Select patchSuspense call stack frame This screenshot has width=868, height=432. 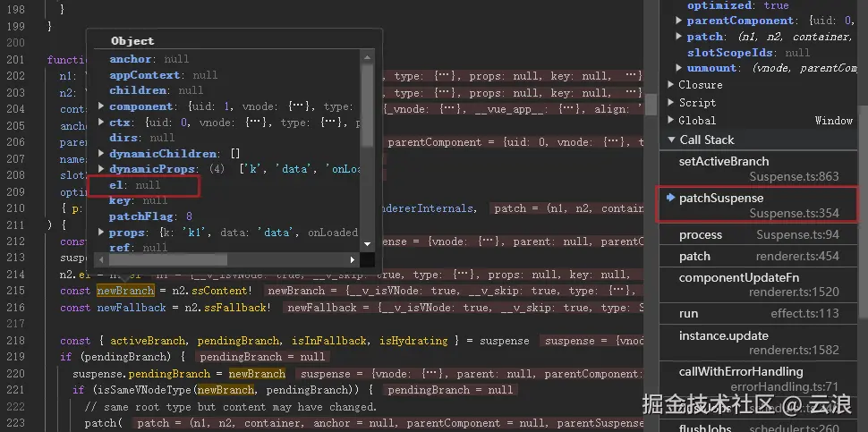point(759,205)
